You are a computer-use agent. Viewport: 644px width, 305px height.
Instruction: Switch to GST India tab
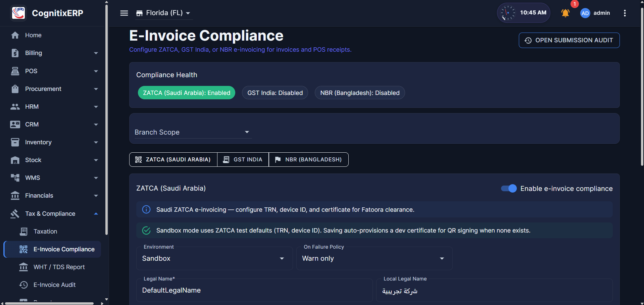pyautogui.click(x=243, y=159)
